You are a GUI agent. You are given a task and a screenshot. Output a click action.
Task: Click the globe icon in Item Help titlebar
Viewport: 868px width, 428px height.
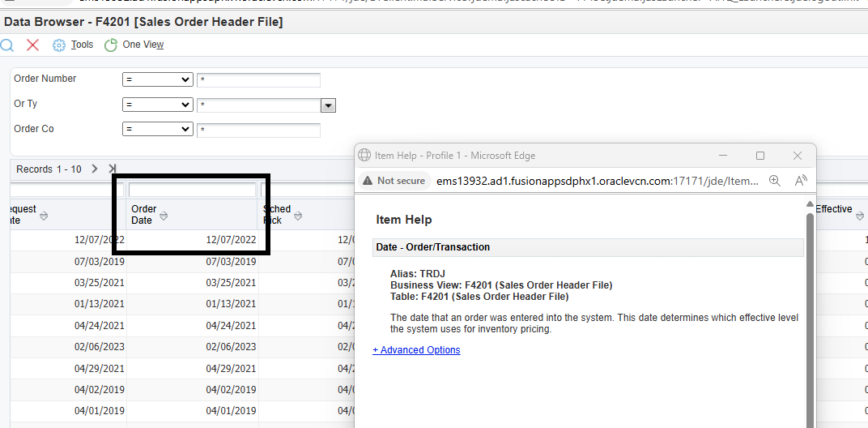pos(364,156)
